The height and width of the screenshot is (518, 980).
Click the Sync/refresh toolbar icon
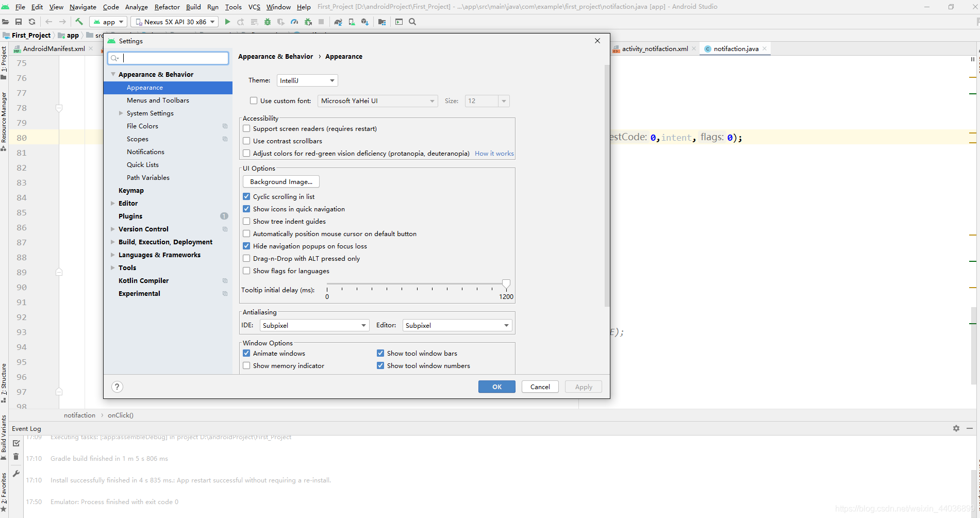[32, 22]
